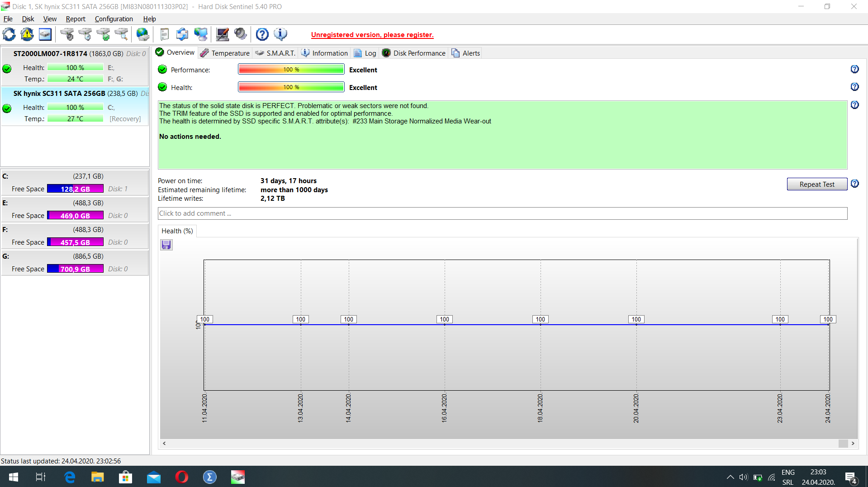The width and height of the screenshot is (868, 487).
Task: Switch to the Information tab
Action: (x=325, y=53)
